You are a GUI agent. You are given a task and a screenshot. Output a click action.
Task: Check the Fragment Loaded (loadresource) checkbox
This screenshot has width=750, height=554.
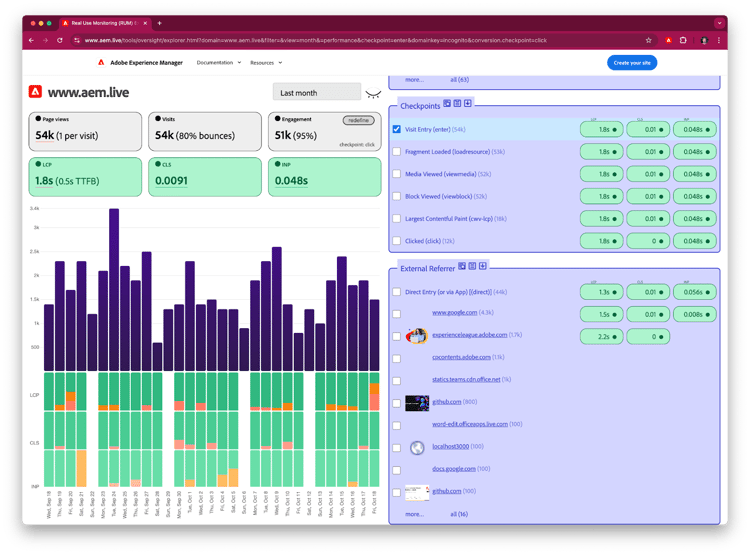click(397, 152)
